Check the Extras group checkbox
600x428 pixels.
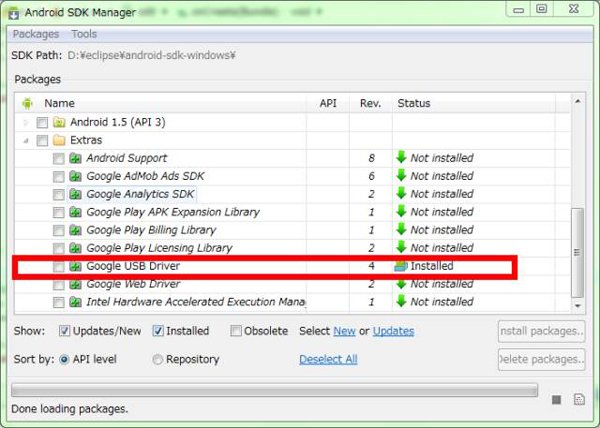point(42,141)
